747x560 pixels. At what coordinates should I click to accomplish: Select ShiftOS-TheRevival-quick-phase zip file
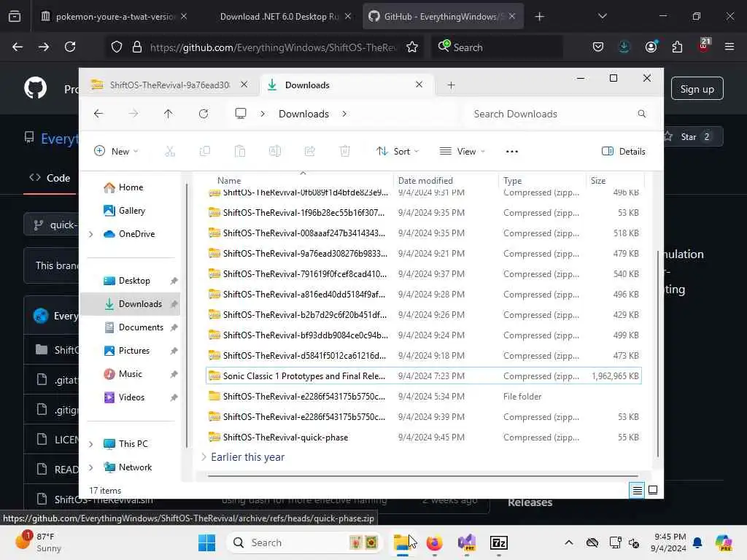tap(424, 437)
